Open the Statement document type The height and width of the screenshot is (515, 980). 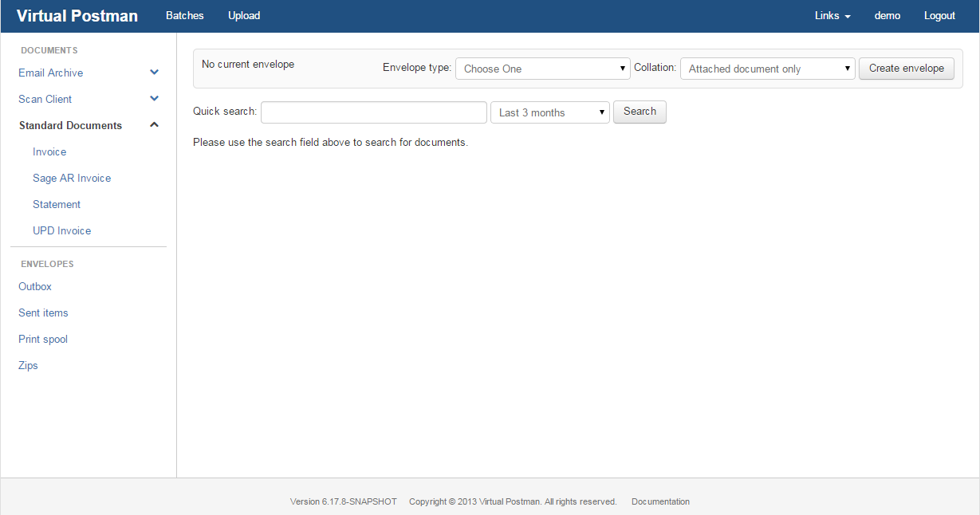tap(57, 204)
